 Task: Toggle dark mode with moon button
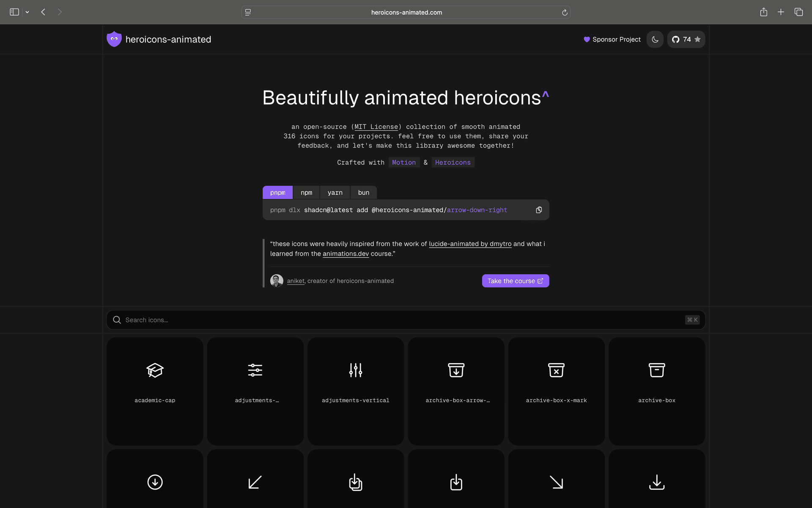[655, 39]
